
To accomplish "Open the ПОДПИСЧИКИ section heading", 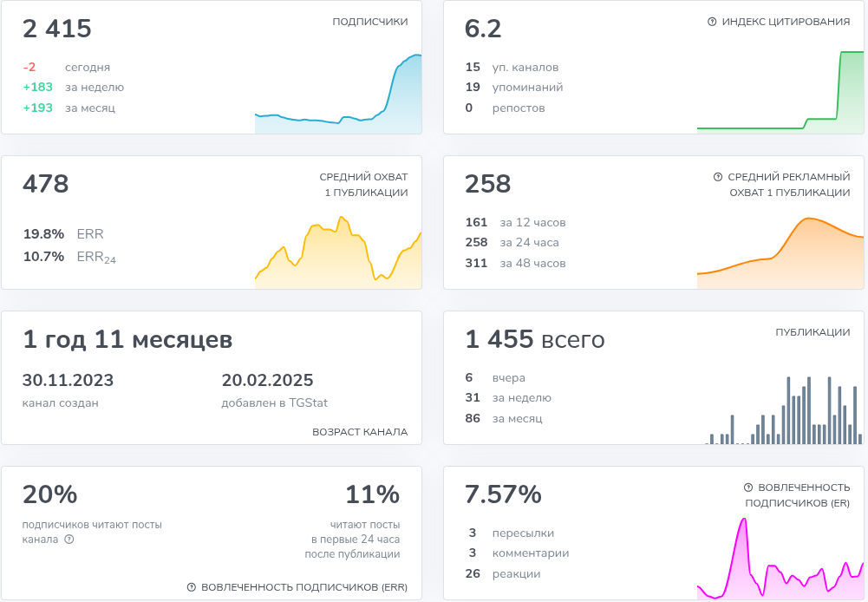I will click(x=369, y=22).
